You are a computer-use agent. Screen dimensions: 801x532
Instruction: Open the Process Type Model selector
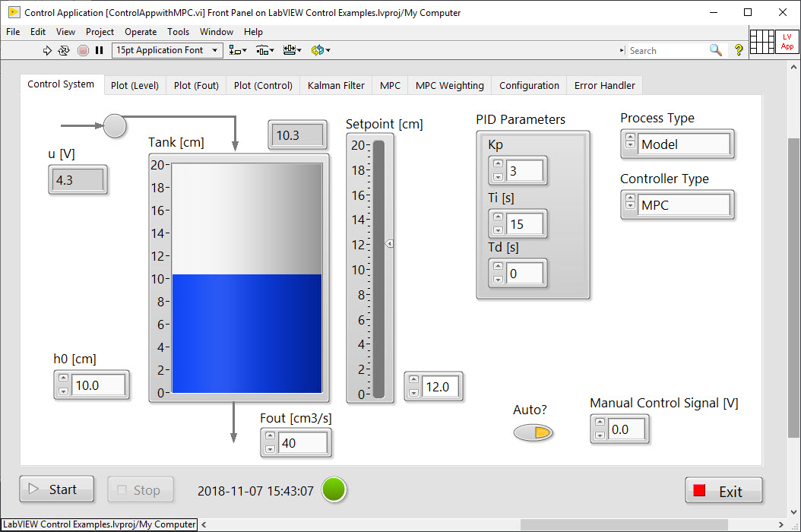tap(683, 144)
